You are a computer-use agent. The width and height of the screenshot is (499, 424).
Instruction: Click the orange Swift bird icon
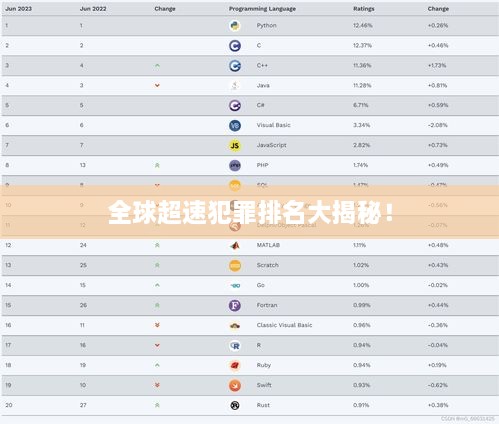click(235, 386)
